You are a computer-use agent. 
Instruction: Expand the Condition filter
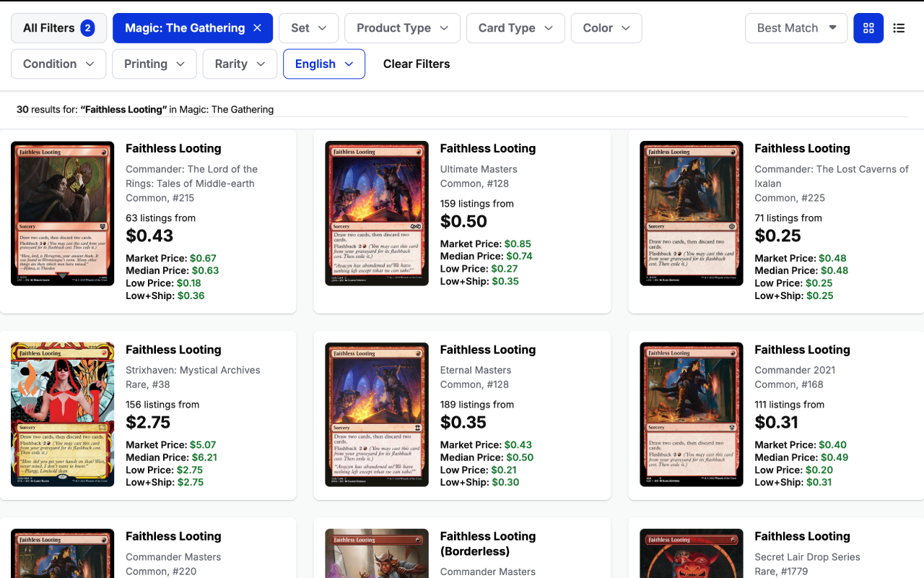[58, 64]
